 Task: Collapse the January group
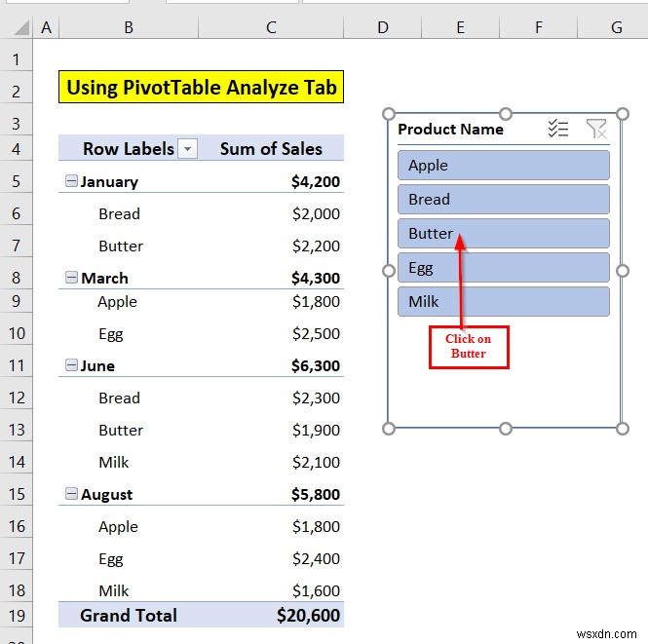pyautogui.click(x=71, y=181)
